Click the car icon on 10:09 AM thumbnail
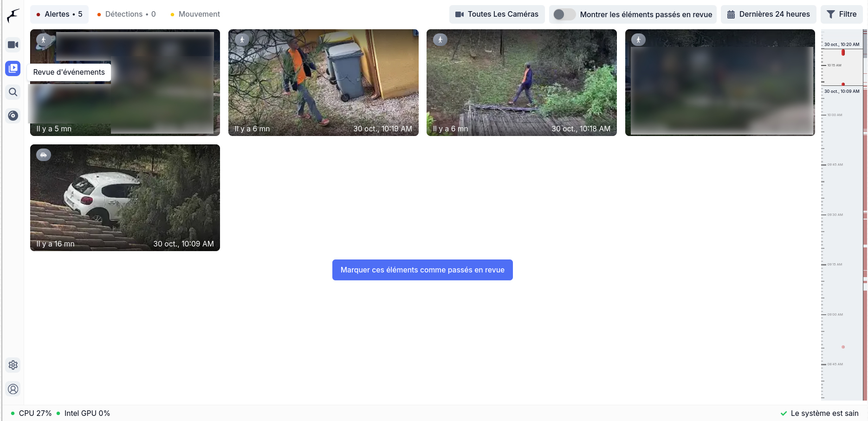 click(44, 155)
